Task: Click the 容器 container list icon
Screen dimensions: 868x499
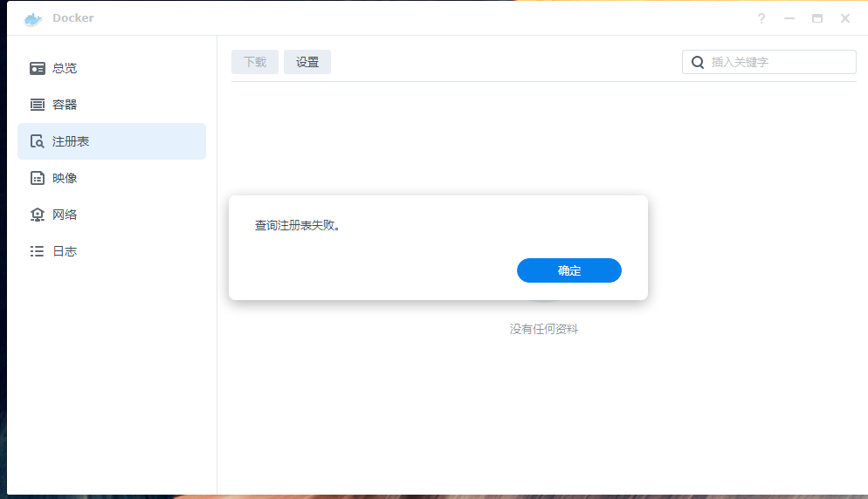Action: tap(38, 105)
